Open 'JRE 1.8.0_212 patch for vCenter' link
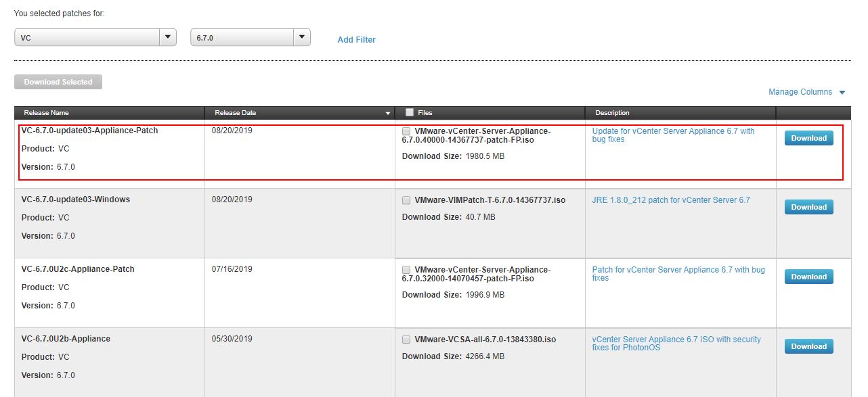 (x=671, y=200)
